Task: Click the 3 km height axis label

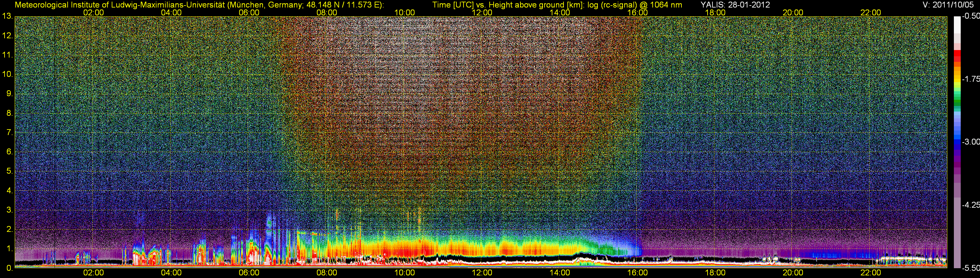Action: [9, 210]
